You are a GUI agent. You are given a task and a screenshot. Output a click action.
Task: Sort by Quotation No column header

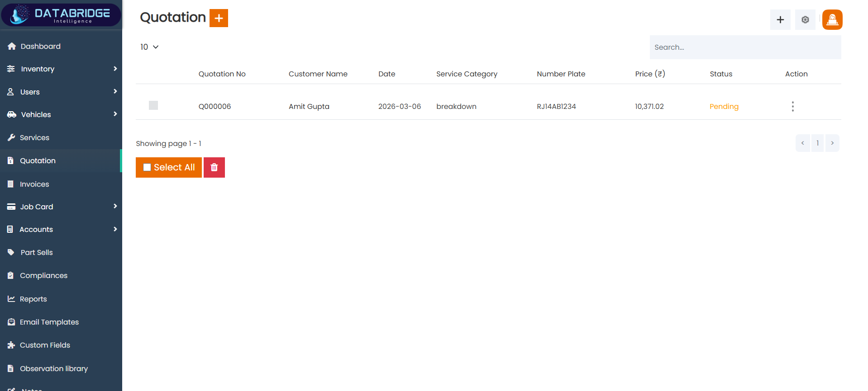click(x=222, y=74)
